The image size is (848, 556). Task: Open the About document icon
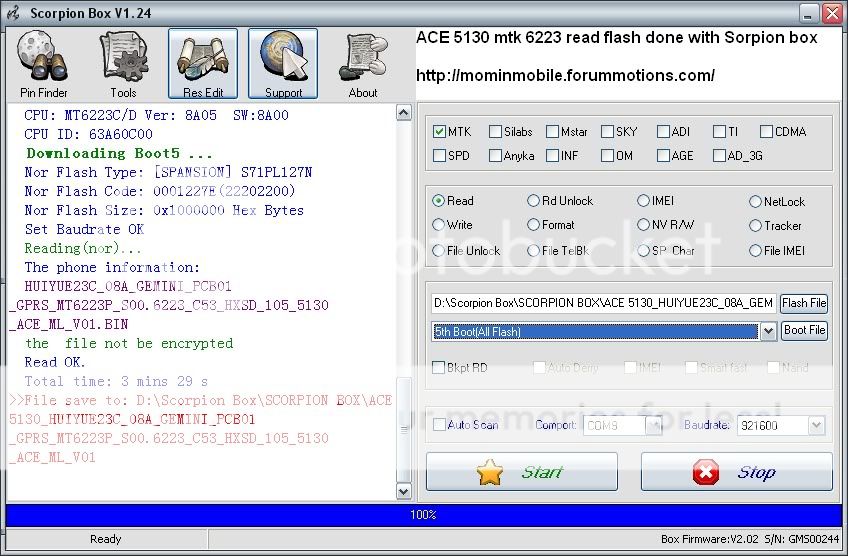(363, 64)
